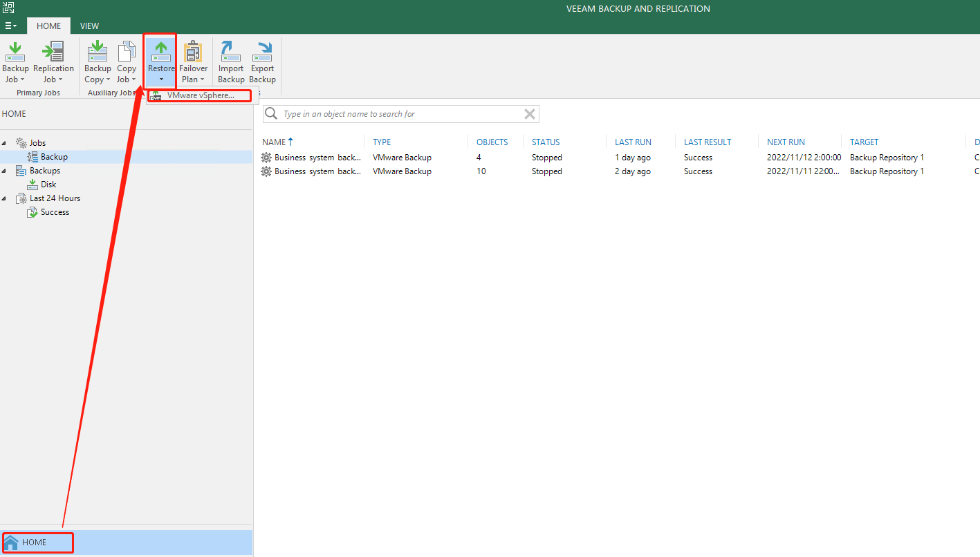Open the main menu hamburger button
This screenshot has width=980, height=557.
10,26
